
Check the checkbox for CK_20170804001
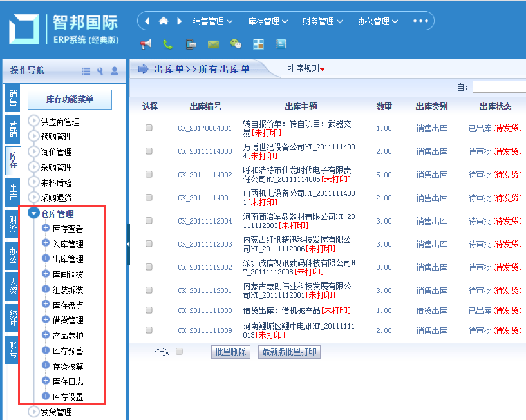coord(149,128)
